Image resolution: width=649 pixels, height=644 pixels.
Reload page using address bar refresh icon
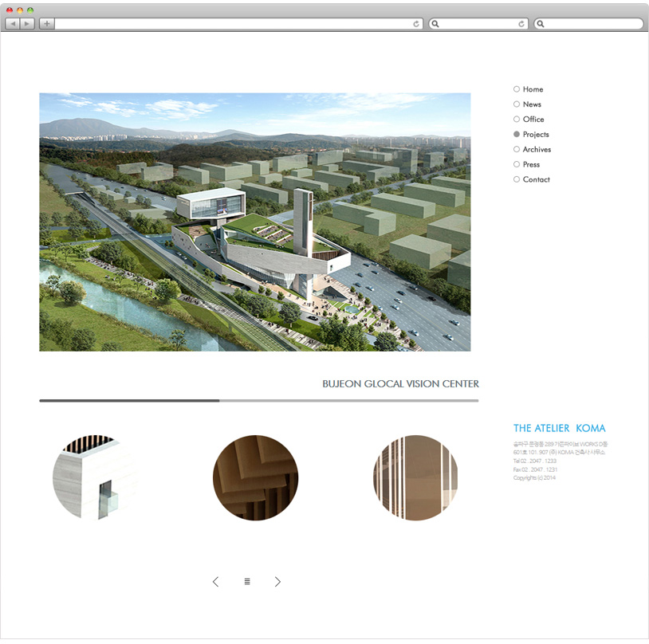pos(416,24)
